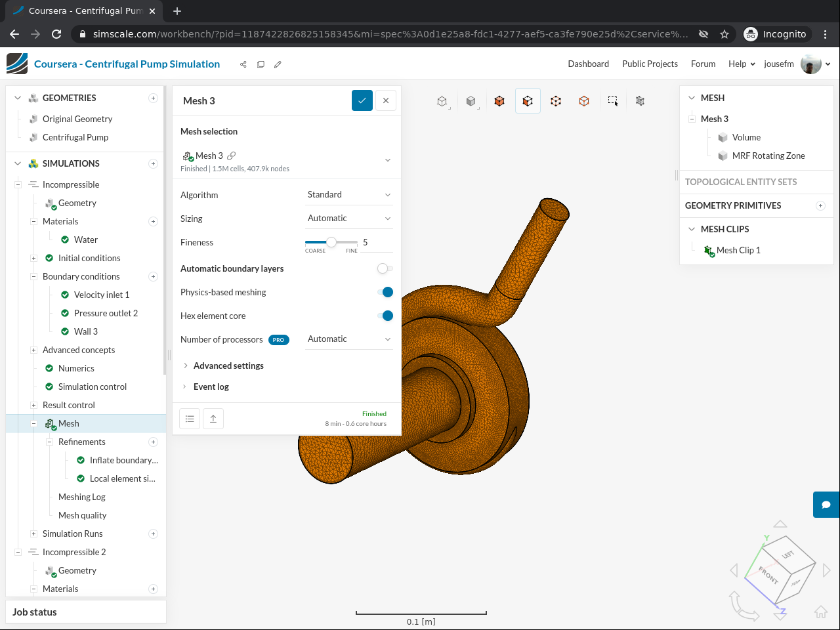Click the blue checkmark to confirm Mesh 3
The width and height of the screenshot is (840, 630).
pyautogui.click(x=362, y=100)
